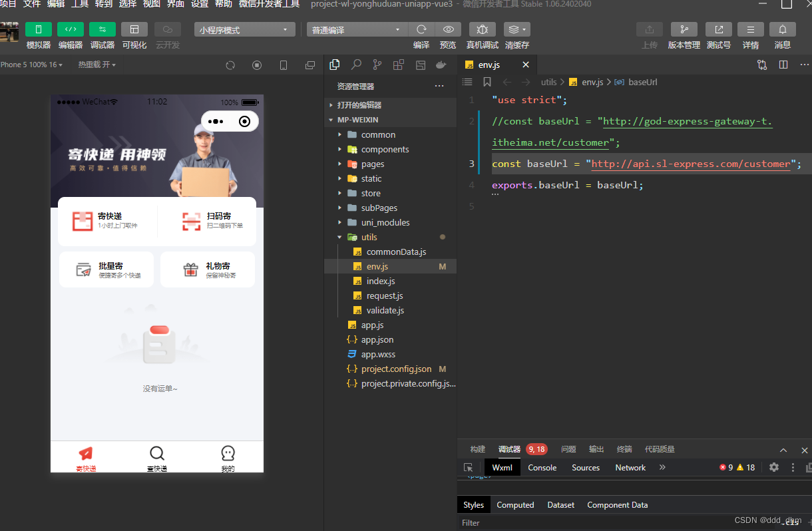The height and width of the screenshot is (531, 812).
Task: Open the iPhone 5 device dropdown
Action: coord(31,65)
